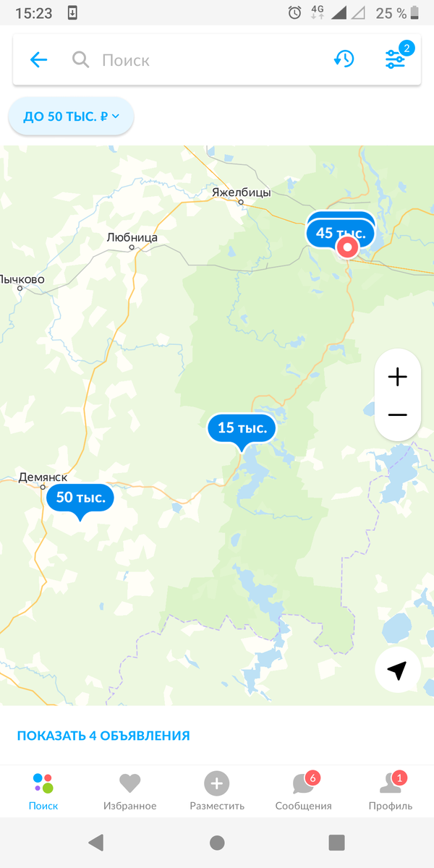Open search history clock icon
This screenshot has width=434, height=868.
344,59
